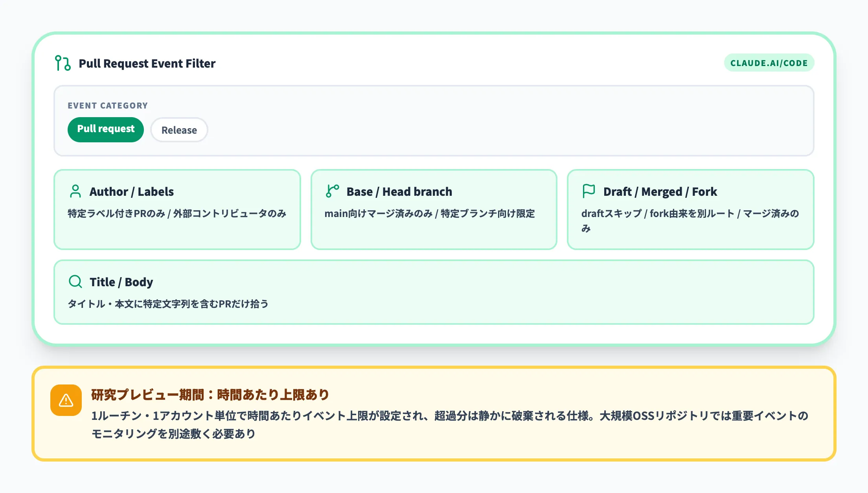Choose the Author / Labels filter heading
The height and width of the screenshot is (493, 868).
(x=132, y=191)
